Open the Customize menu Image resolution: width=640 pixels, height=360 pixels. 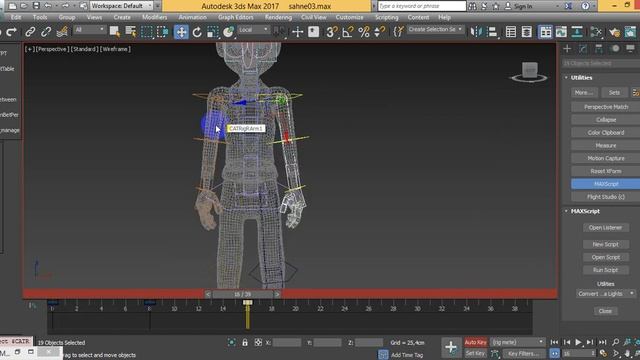coord(349,18)
